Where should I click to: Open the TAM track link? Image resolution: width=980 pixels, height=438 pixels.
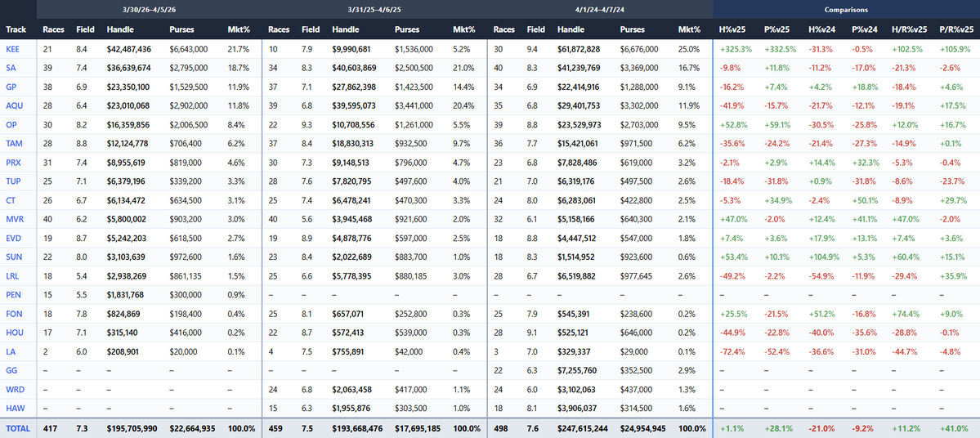point(12,144)
